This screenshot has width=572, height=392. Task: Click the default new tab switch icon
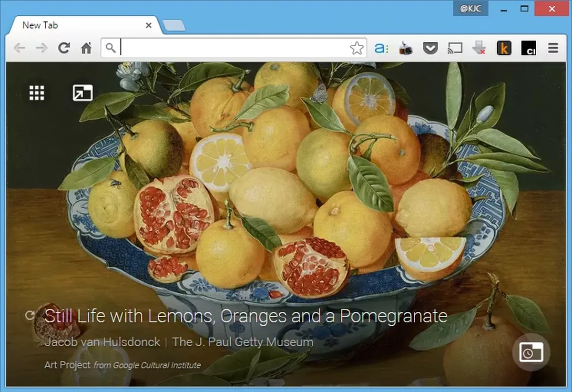pyautogui.click(x=82, y=93)
